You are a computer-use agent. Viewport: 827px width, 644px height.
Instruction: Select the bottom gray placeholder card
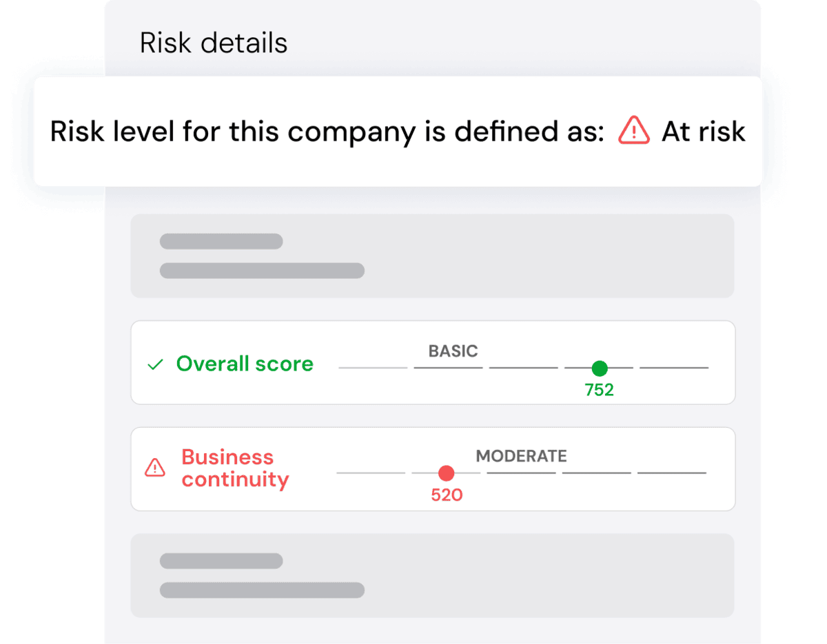point(432,575)
